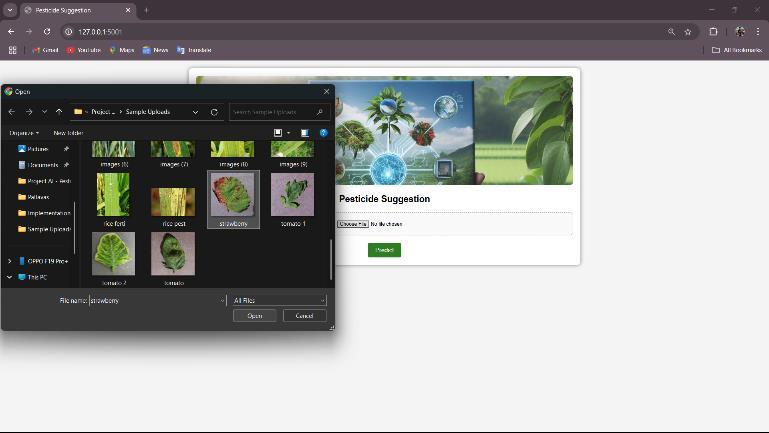769x433 pixels.
Task: Close the Open dialog with the X
Action: pyautogui.click(x=326, y=92)
